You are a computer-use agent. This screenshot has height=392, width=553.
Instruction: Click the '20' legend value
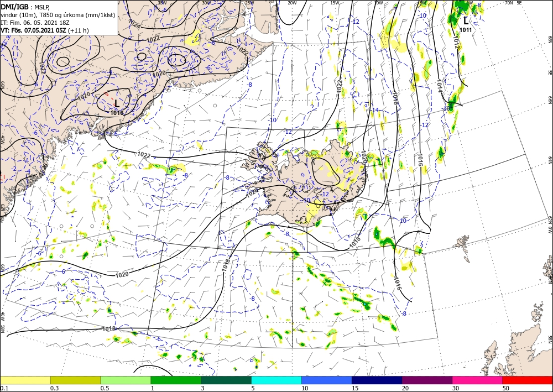click(x=405, y=388)
